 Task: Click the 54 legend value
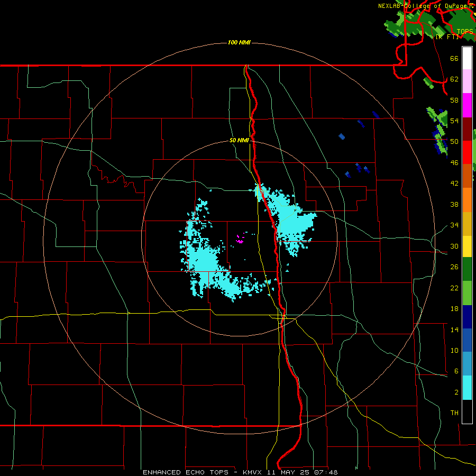pos(454,121)
